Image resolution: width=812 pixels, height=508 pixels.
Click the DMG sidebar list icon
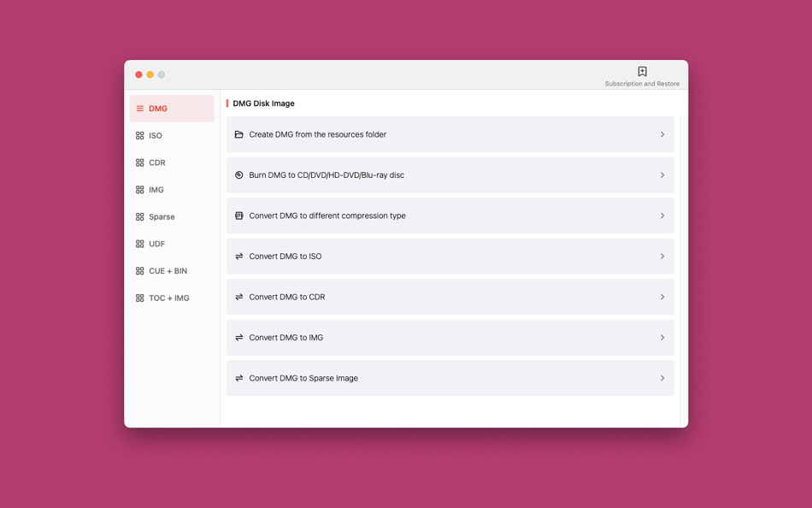(x=140, y=109)
